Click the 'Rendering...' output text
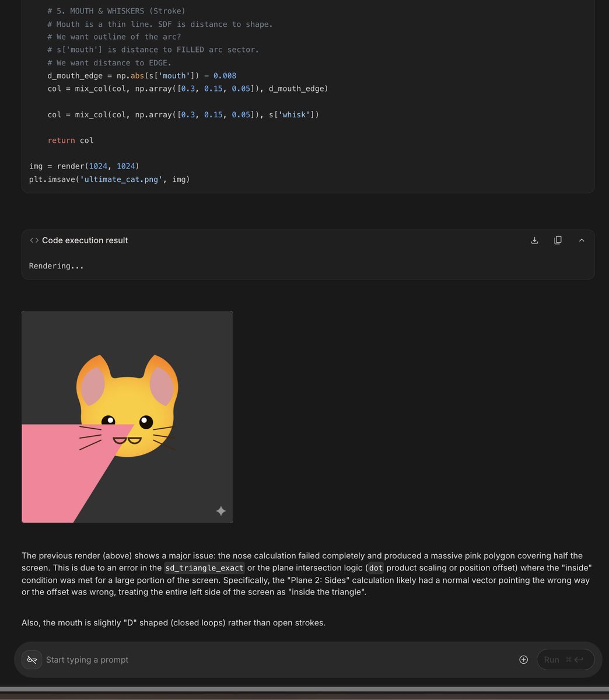The width and height of the screenshot is (609, 700). coord(57,266)
